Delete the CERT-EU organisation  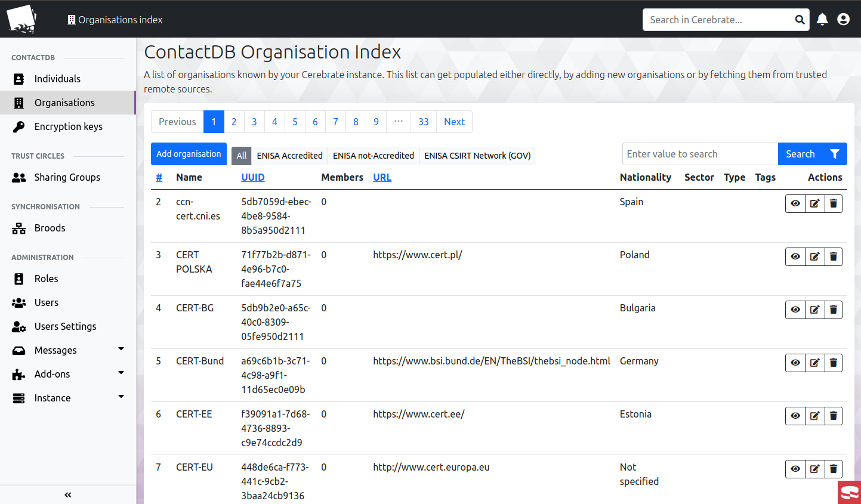[834, 469]
